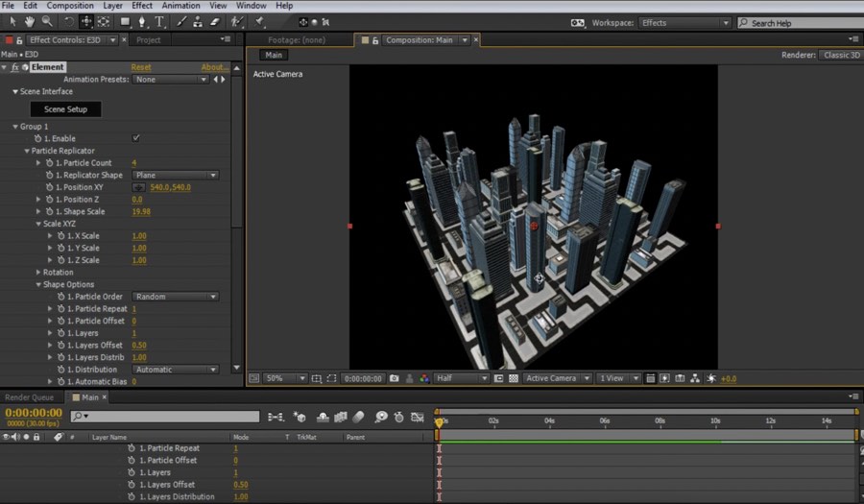Collapse the Particle Replicator section
The image size is (864, 504).
tap(27, 151)
